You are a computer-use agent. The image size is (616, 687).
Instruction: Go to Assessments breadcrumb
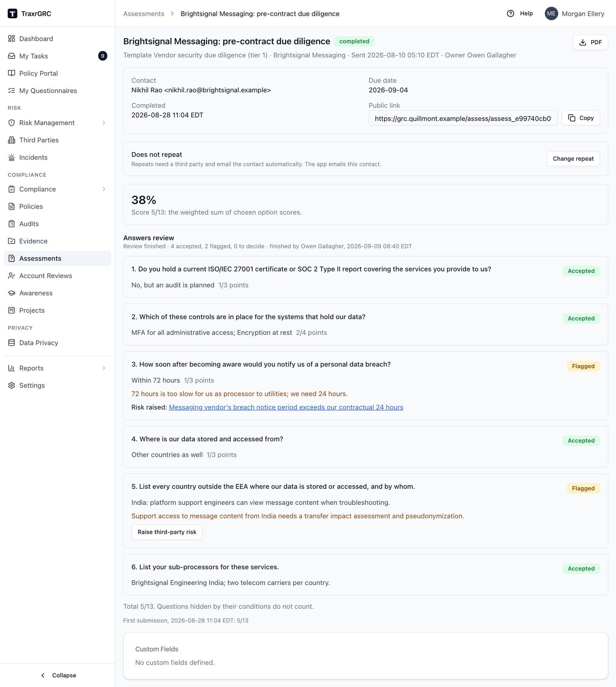tap(144, 13)
